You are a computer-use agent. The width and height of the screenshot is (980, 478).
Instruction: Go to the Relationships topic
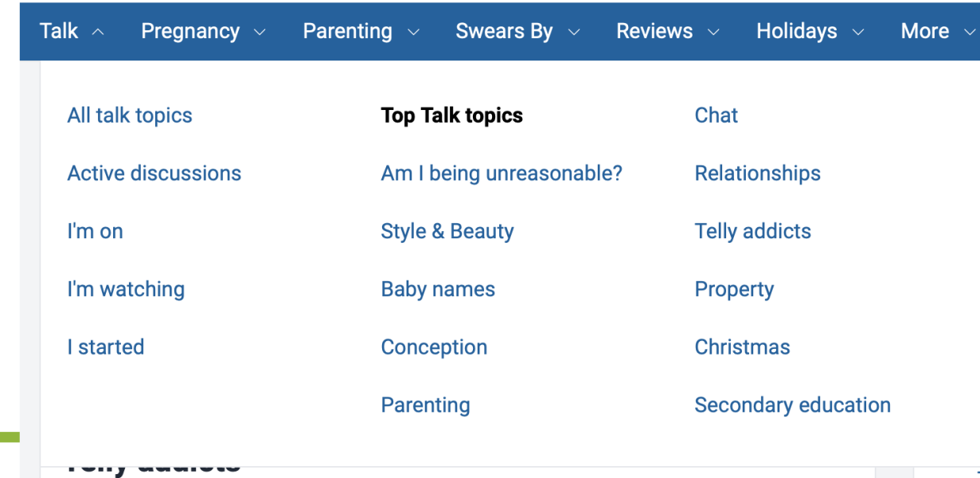757,174
